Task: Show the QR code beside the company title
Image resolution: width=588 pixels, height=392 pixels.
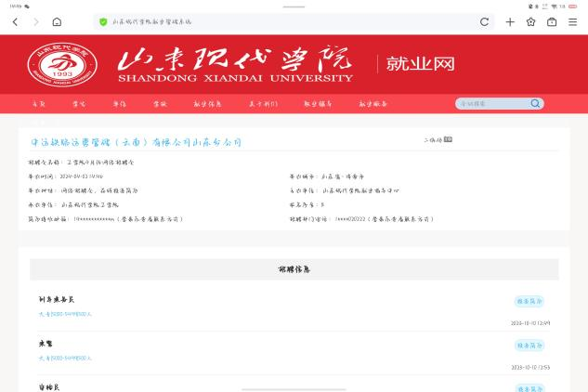Action: pyautogui.click(x=448, y=139)
